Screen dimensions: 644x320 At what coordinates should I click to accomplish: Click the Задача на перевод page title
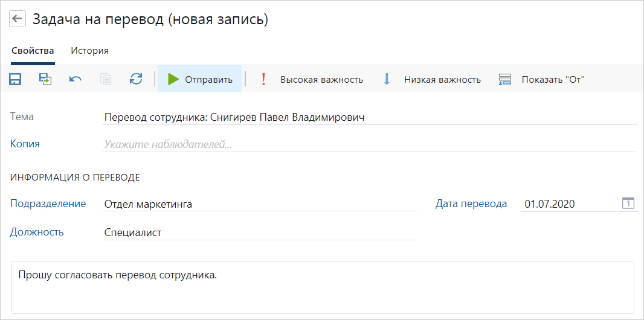[150, 19]
